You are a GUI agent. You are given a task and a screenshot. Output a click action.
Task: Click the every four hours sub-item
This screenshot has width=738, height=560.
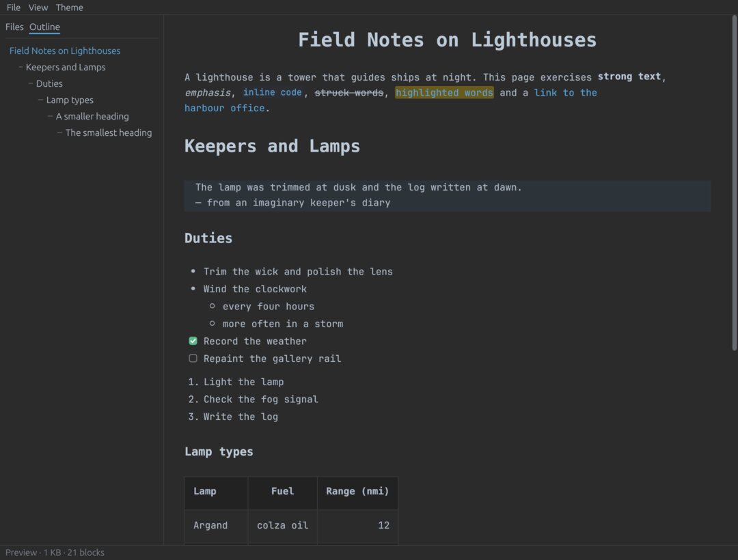pyautogui.click(x=269, y=307)
